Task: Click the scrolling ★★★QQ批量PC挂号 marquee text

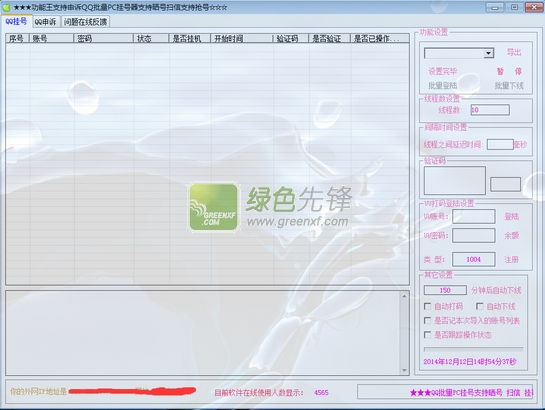Action: [471, 393]
